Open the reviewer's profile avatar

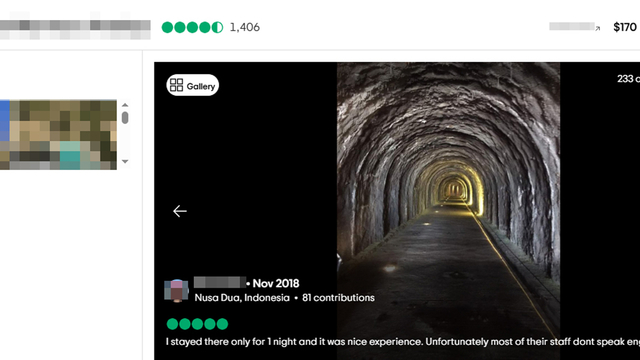[x=176, y=291]
